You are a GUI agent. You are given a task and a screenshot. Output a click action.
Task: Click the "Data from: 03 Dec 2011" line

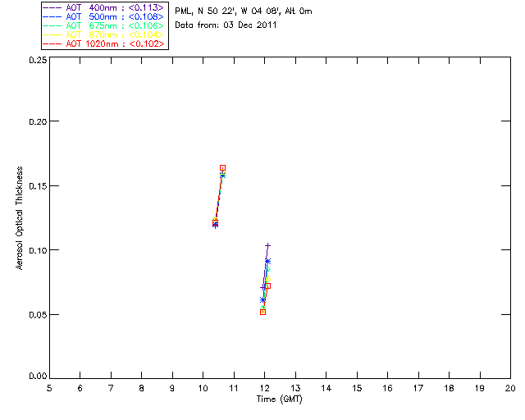tap(226, 25)
